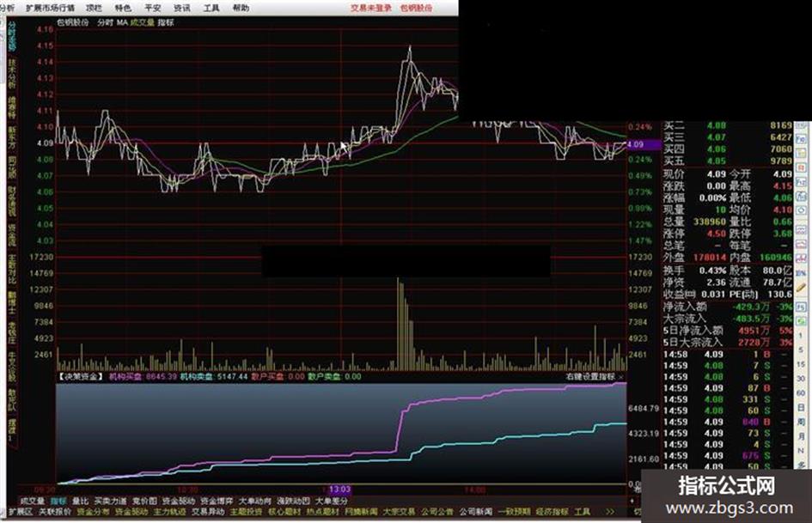812x523 pixels.
Task: Switch to 15-minute period button
Action: coord(801,364)
